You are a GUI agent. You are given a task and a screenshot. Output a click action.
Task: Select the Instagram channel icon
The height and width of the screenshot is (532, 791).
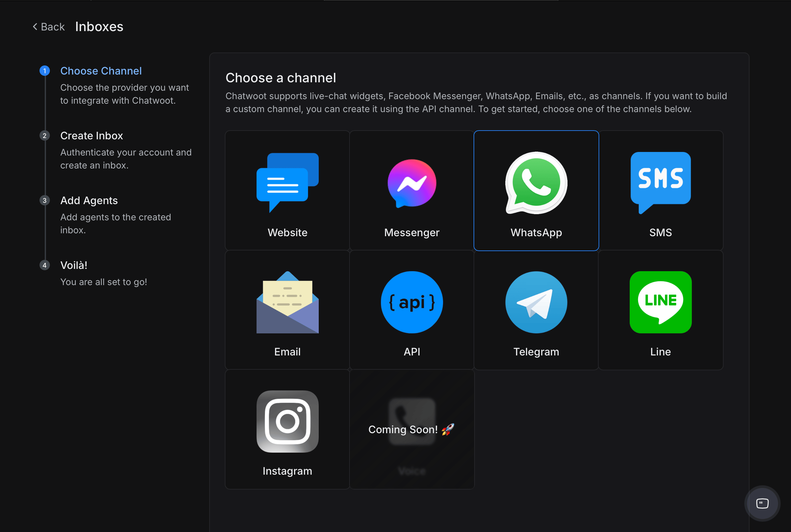coord(287,422)
